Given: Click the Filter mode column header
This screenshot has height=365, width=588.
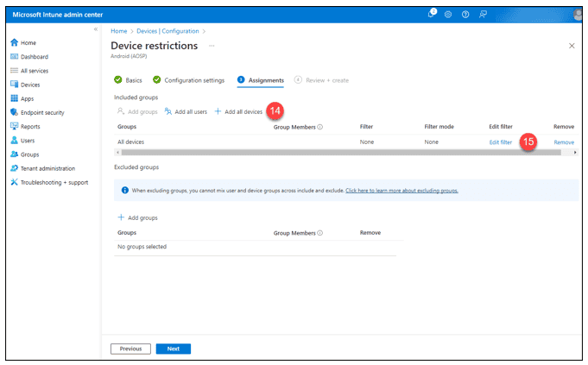Looking at the screenshot, I should tap(439, 127).
